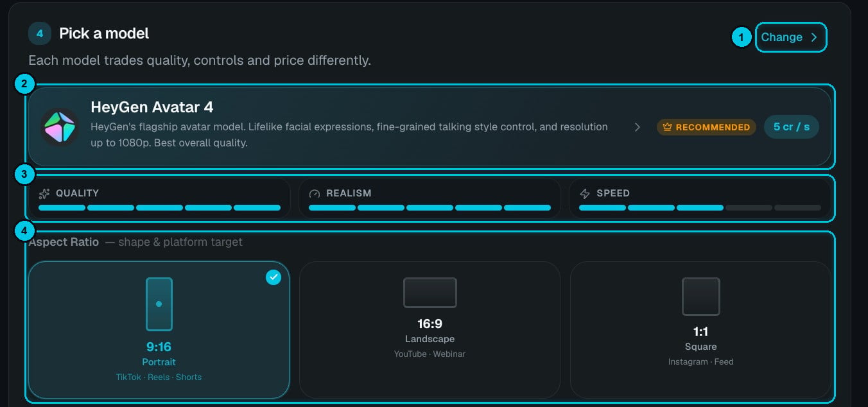Image resolution: width=868 pixels, height=407 pixels.
Task: Click the step 4 number badge beside Pick a model
Action: click(40, 33)
